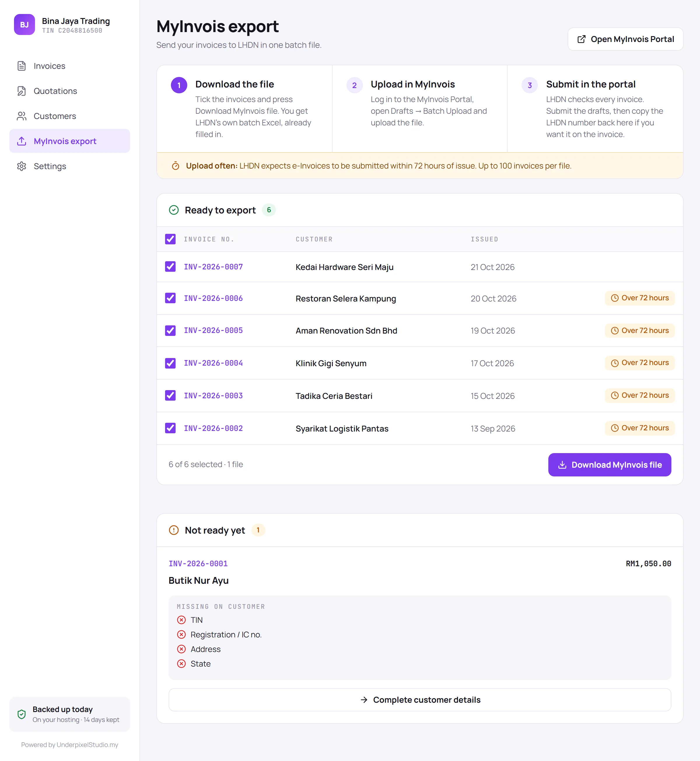The image size is (700, 761).
Task: Open invoice link INV-2026-0001
Action: click(198, 563)
